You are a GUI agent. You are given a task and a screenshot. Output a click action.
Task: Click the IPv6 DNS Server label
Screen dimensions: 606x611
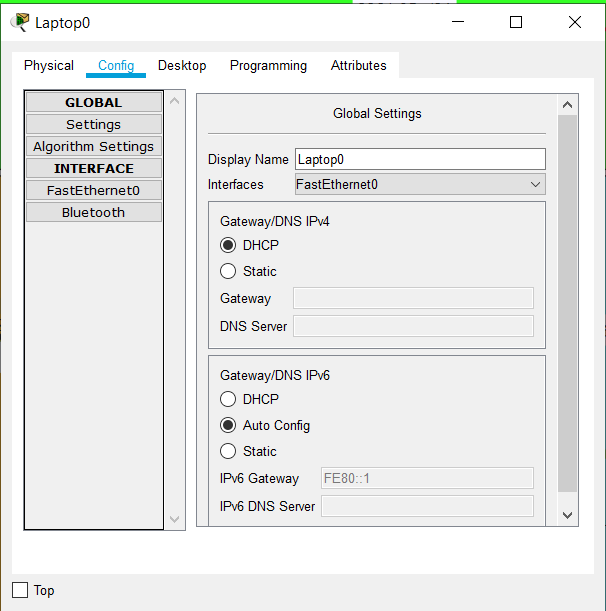(x=267, y=506)
